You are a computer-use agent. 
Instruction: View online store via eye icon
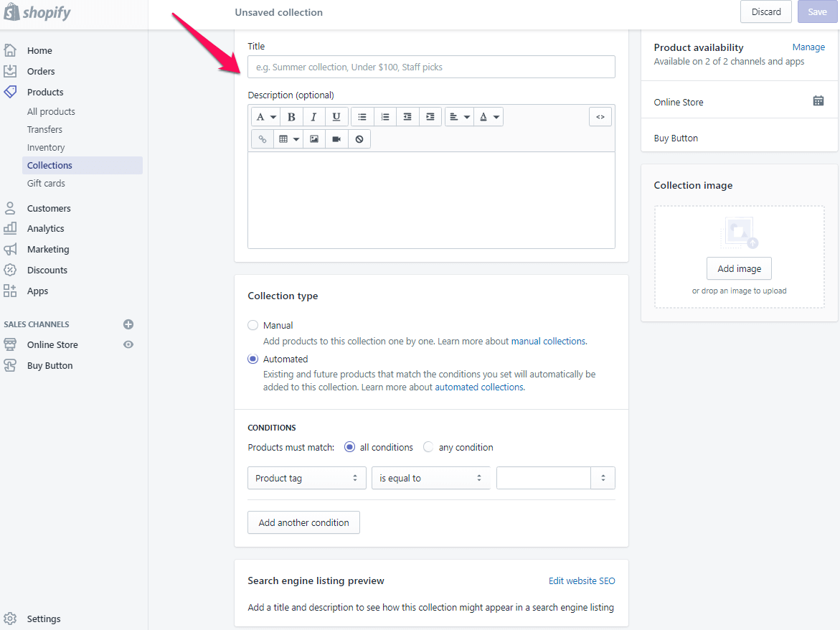[128, 344]
